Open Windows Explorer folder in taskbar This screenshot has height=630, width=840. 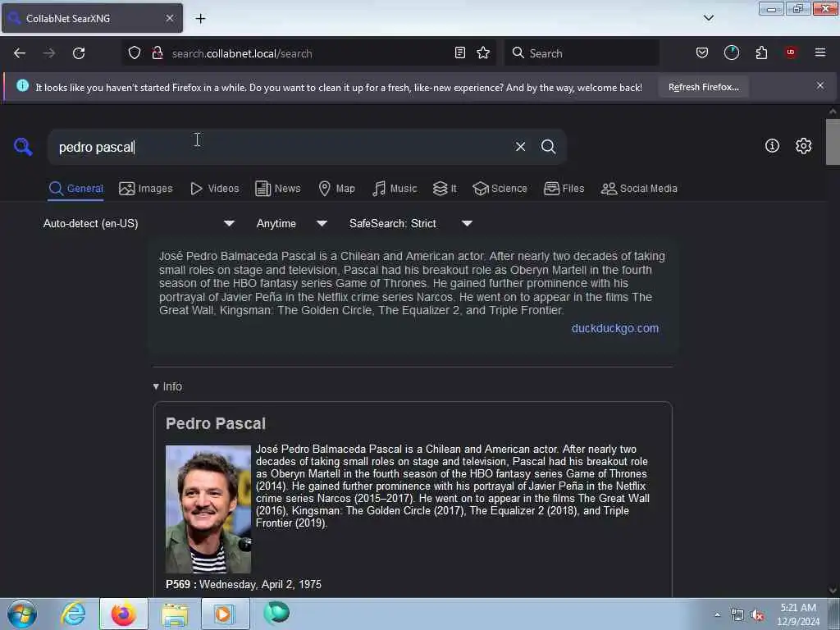point(175,614)
